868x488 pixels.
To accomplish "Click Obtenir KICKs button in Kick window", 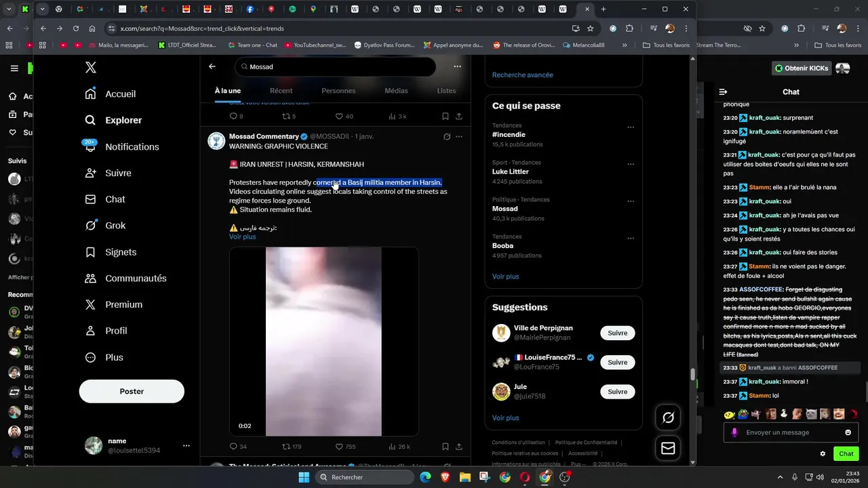I will click(x=802, y=68).
